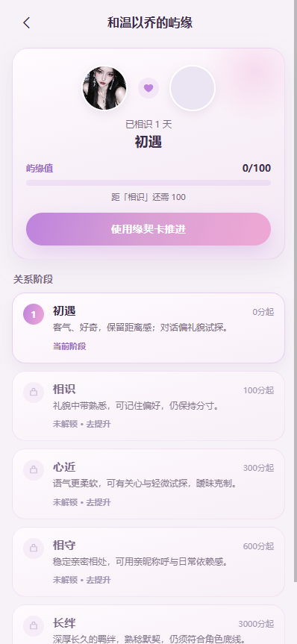Click 去提升 link under 相守

pyautogui.click(x=99, y=580)
